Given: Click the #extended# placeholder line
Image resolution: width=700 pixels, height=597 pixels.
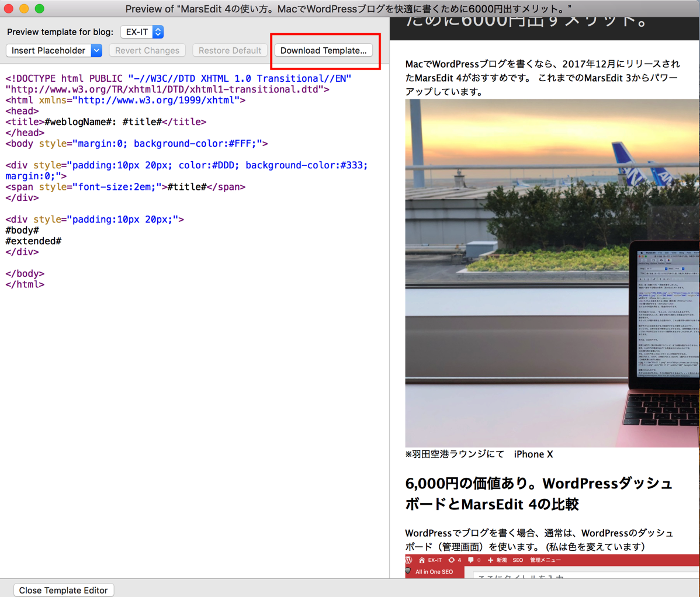Looking at the screenshot, I should (x=33, y=241).
